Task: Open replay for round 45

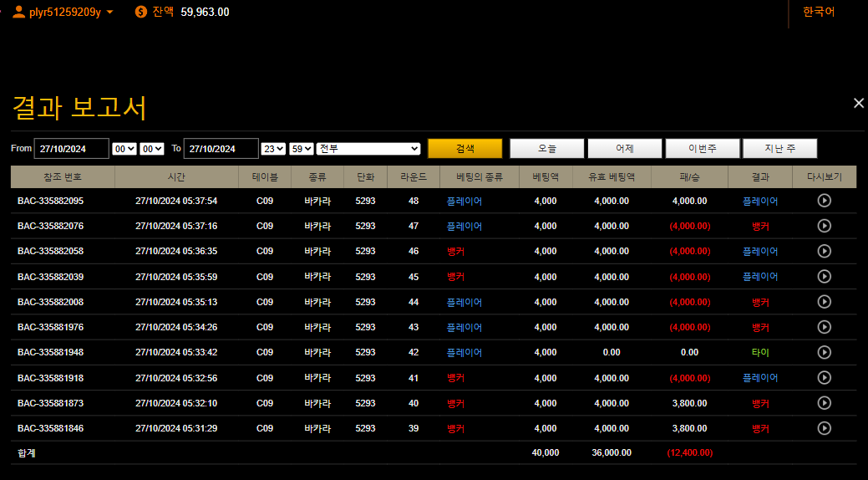Action: click(x=824, y=277)
